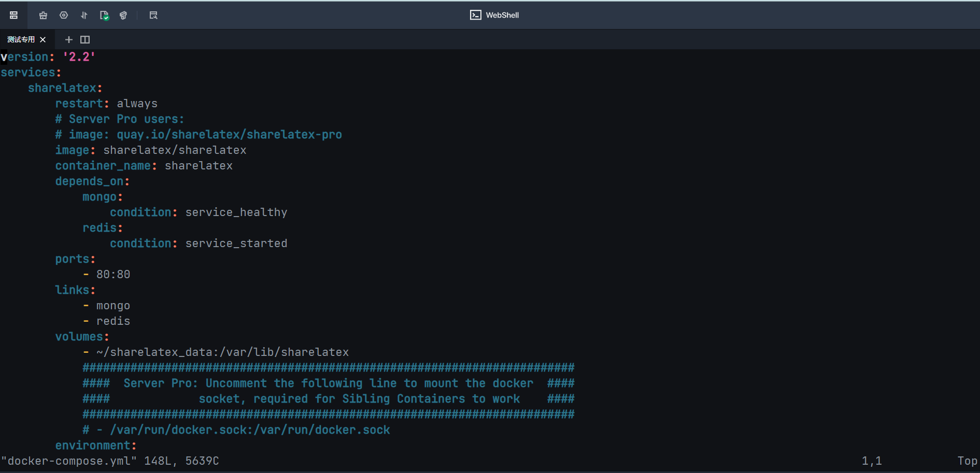Click the "restart:" key

[82, 104]
